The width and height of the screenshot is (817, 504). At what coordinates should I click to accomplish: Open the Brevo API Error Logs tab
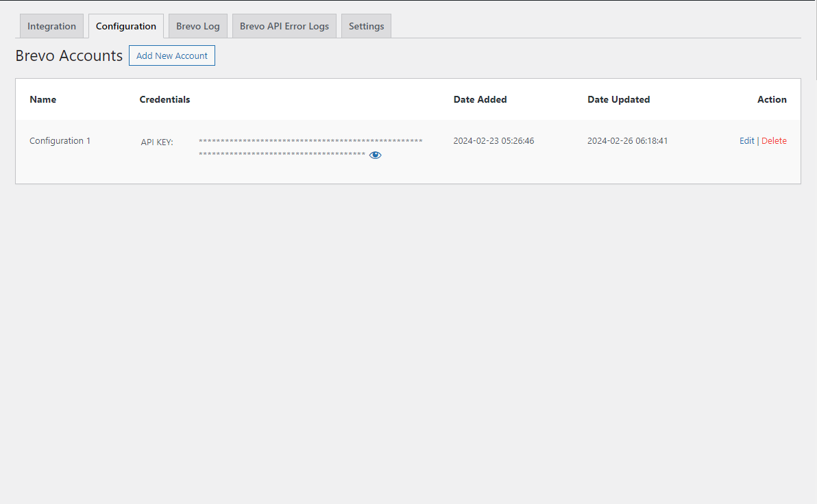click(x=284, y=26)
